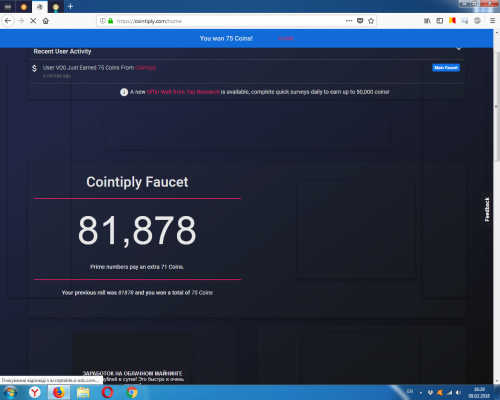Click 'User VOO Just Earned 75 Coins' text

tap(88, 68)
